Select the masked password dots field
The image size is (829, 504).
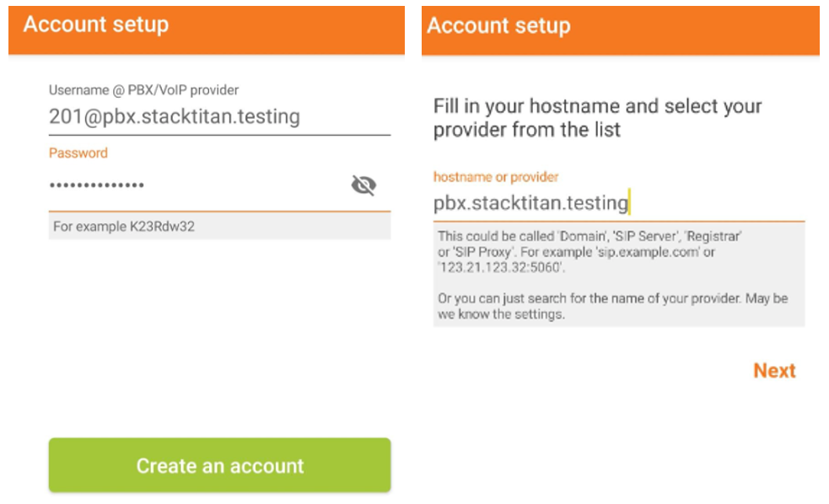[x=196, y=186]
